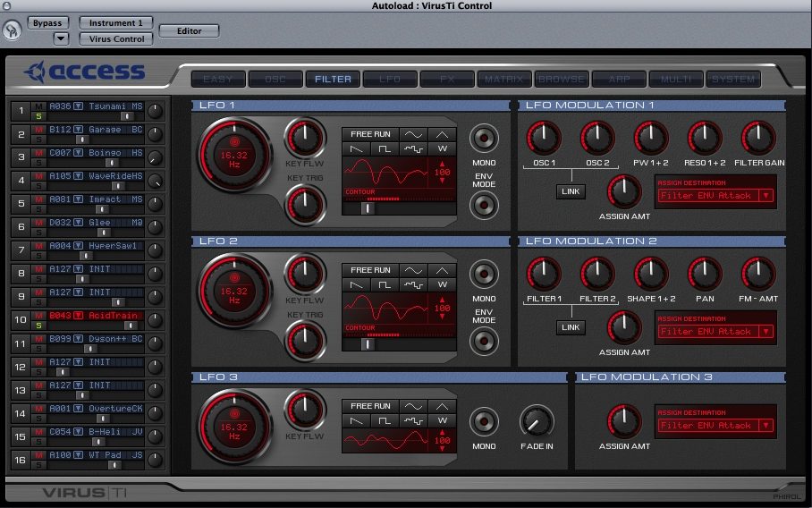Adjust the LFO 2 contour slider

(368, 344)
